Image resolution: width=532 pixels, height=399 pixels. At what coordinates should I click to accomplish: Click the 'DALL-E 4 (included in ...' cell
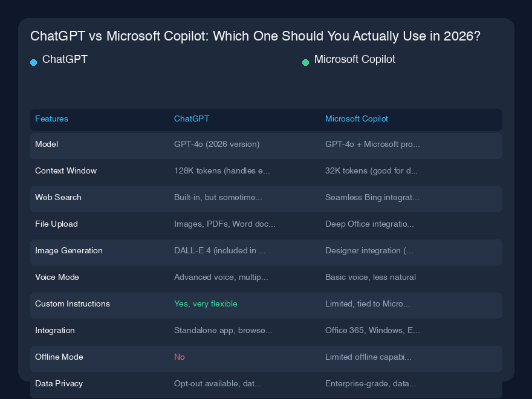point(220,251)
